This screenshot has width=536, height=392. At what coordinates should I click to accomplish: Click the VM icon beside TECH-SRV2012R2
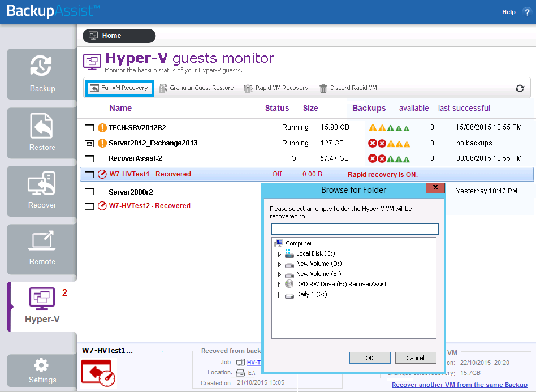[x=89, y=128]
